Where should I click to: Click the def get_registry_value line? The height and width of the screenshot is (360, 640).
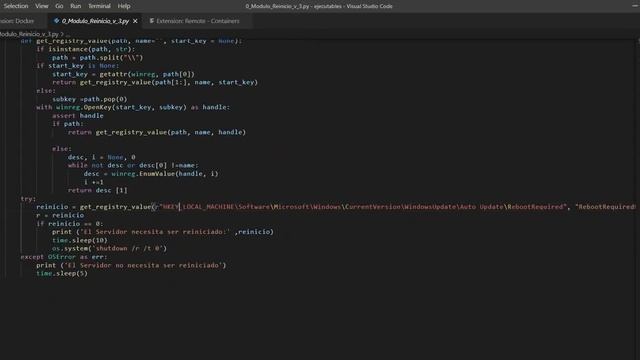(131, 41)
